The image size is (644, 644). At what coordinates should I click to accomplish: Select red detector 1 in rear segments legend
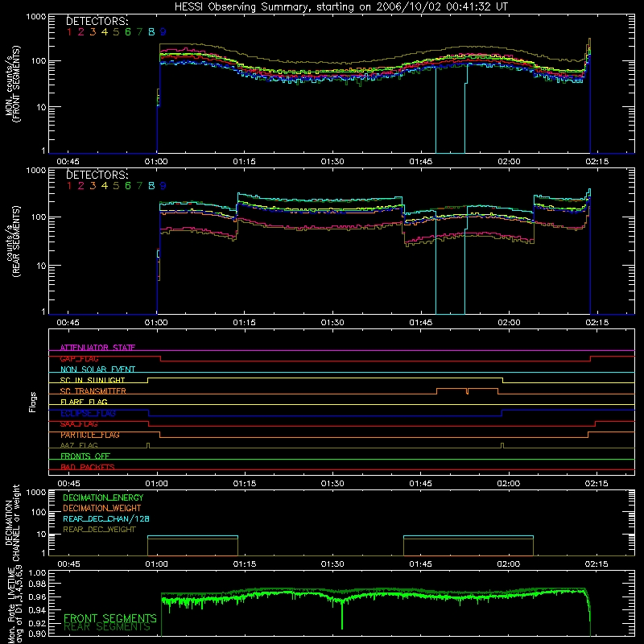[x=69, y=186]
